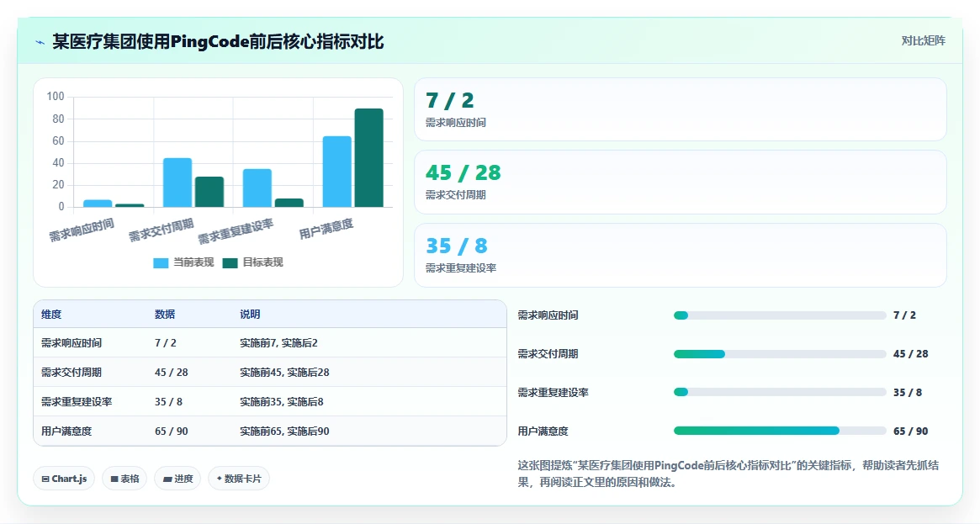Select table cell 用户满意度
Screen dimensions: 980x524
coord(66,431)
